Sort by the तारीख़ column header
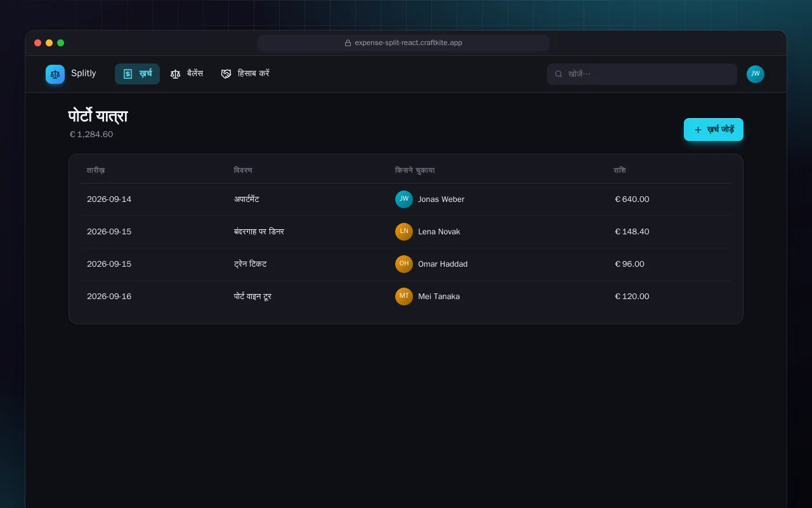Image resolution: width=812 pixels, height=508 pixels. 96,170
